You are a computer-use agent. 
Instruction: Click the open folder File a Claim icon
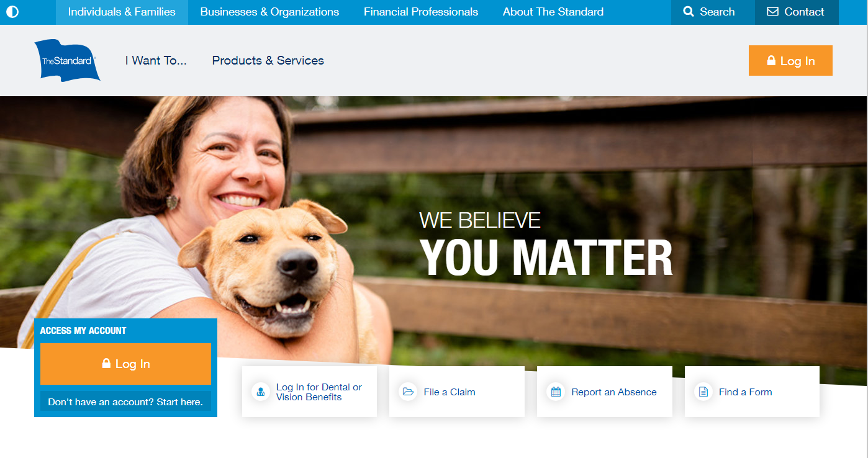coord(408,392)
